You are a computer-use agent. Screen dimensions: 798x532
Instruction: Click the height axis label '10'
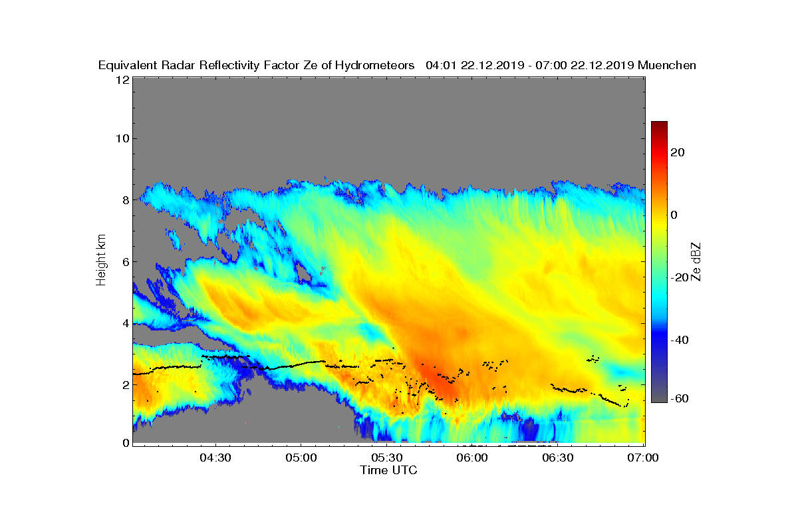[x=122, y=138]
